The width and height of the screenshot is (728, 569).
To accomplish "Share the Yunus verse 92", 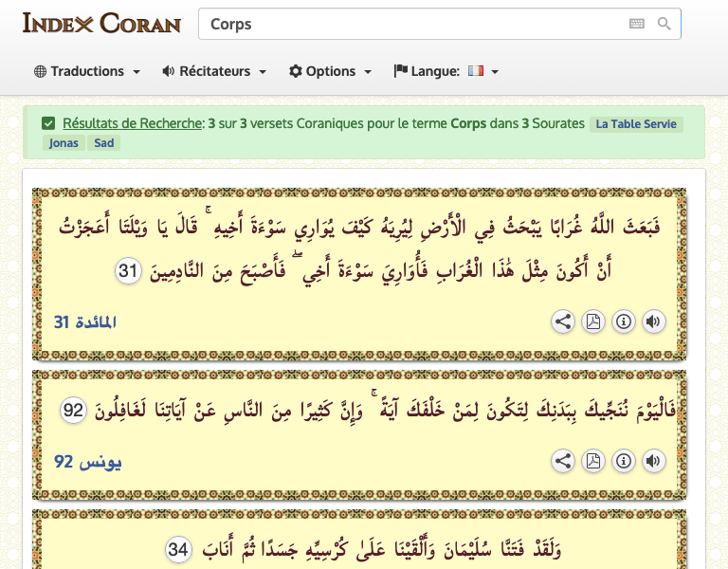I will 563,462.
